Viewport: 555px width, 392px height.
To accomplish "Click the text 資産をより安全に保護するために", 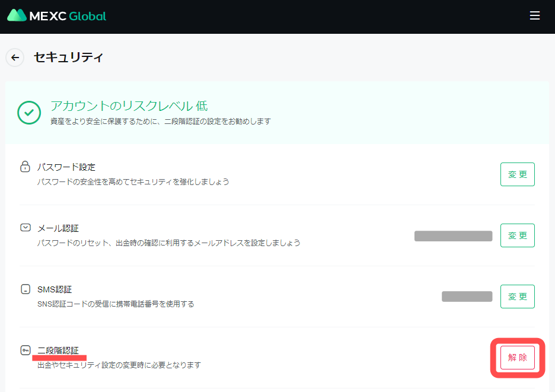I will coord(160,121).
